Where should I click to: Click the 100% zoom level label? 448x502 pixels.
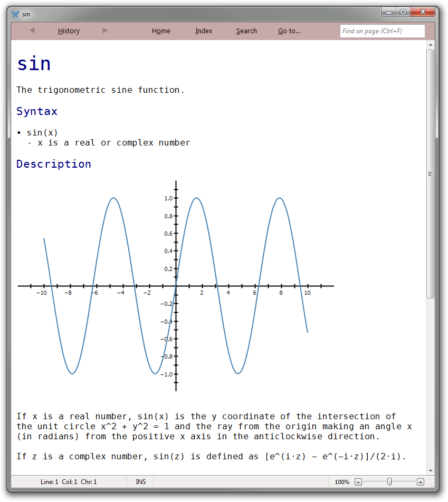(x=342, y=482)
